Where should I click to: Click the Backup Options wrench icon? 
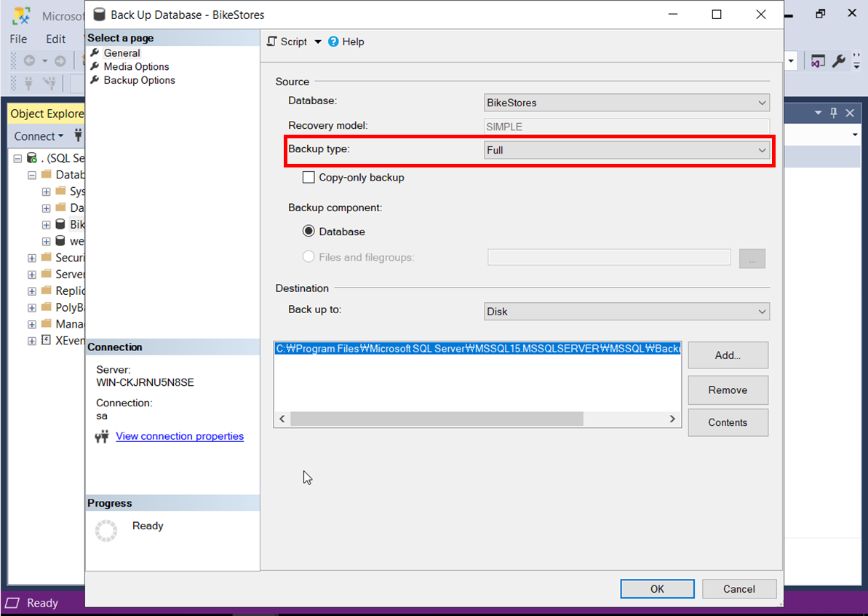pyautogui.click(x=95, y=80)
